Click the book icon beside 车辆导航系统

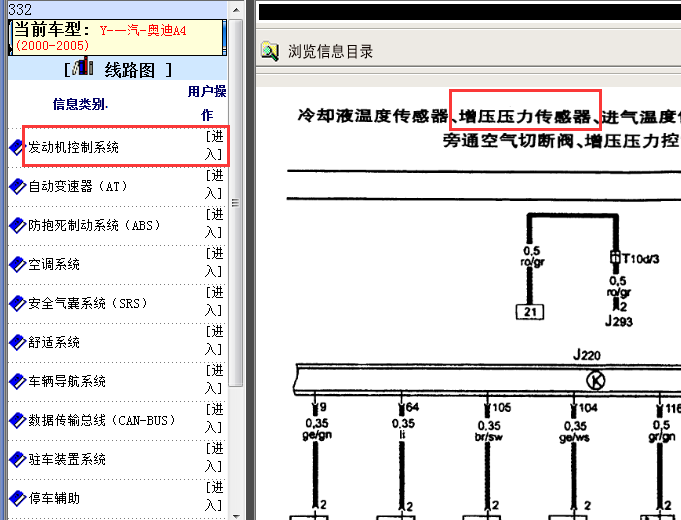(17, 381)
